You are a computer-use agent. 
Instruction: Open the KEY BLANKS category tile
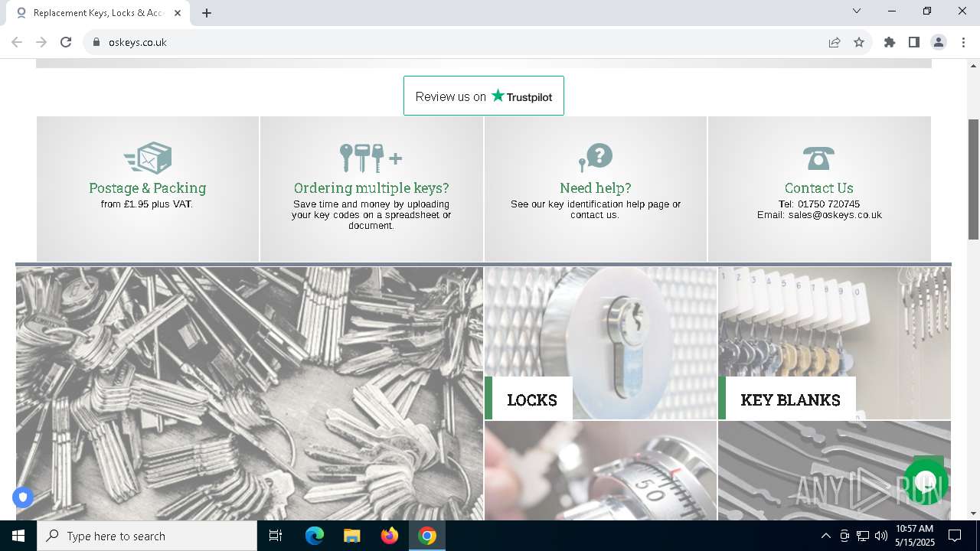coord(835,343)
